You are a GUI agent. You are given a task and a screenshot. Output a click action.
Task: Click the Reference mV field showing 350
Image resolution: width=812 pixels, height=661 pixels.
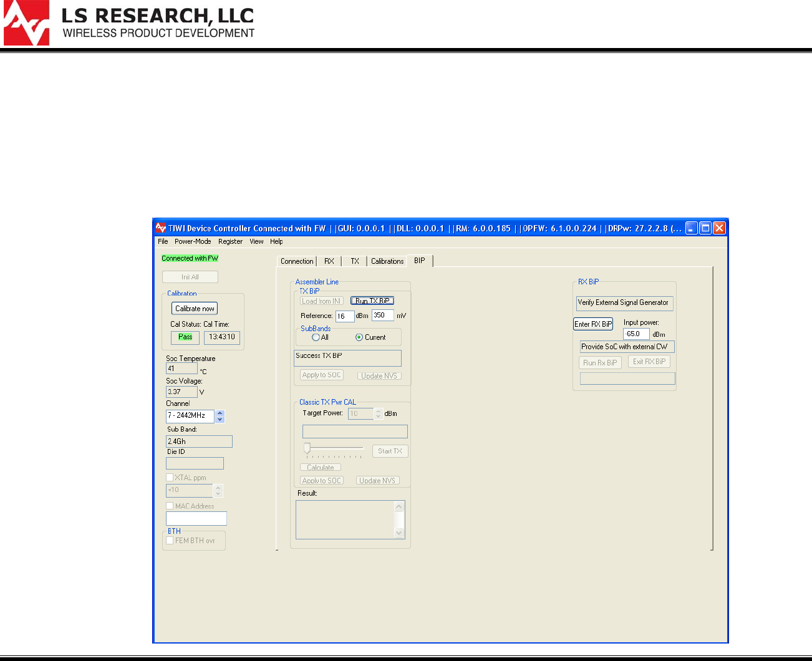383,316
